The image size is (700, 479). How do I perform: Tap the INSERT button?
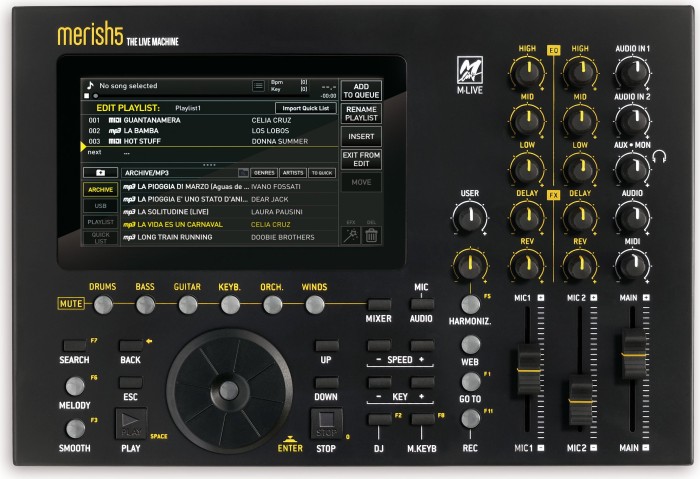tap(361, 137)
